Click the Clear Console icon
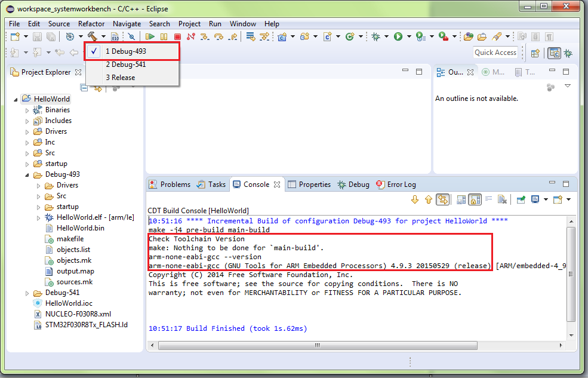 tap(502, 199)
